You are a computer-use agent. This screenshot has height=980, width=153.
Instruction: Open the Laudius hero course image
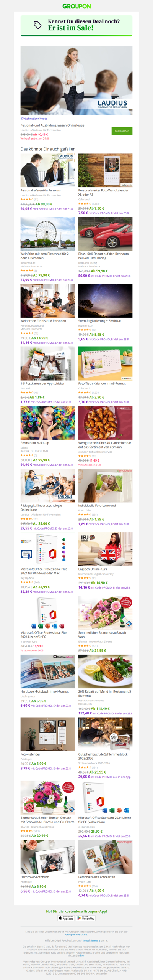tap(76, 81)
